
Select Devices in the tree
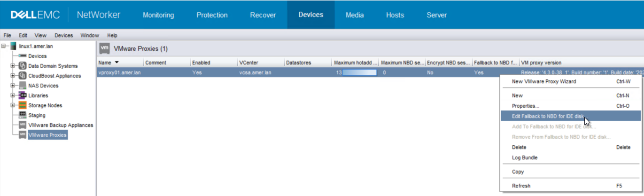pos(38,56)
